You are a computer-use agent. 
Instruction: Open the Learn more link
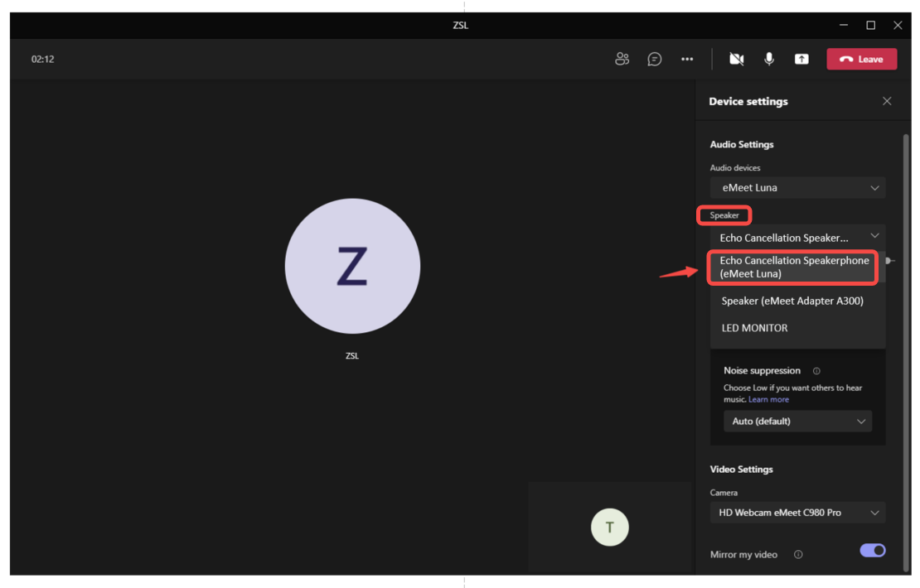(768, 399)
